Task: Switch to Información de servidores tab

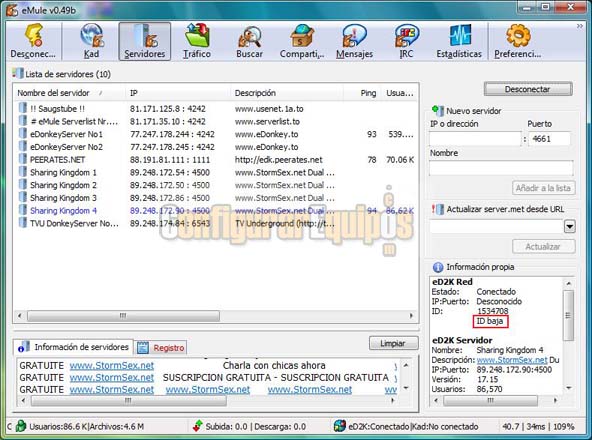Action: [73, 347]
